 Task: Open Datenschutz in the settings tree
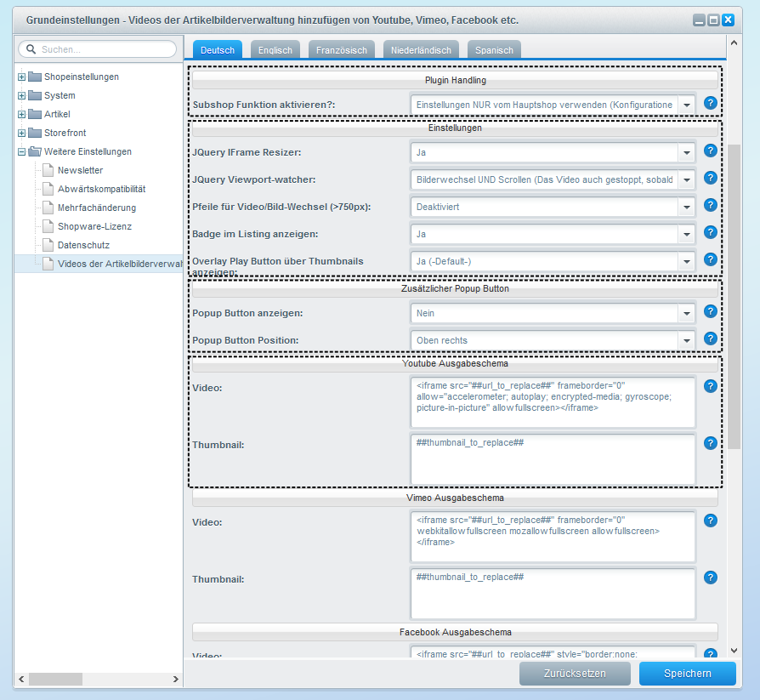[x=83, y=245]
